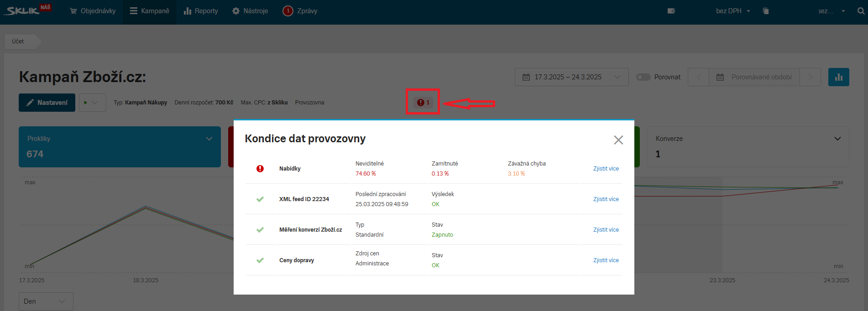
Task: Click the Nastavení button
Action: (47, 103)
